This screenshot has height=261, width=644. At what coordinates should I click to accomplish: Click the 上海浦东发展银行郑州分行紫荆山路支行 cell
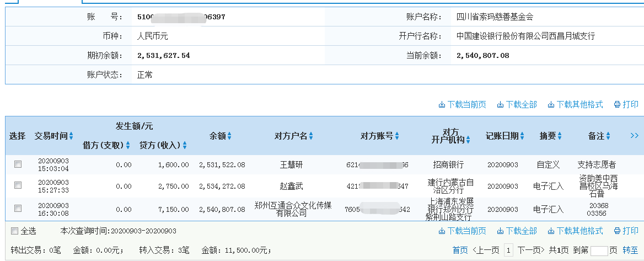click(451, 210)
